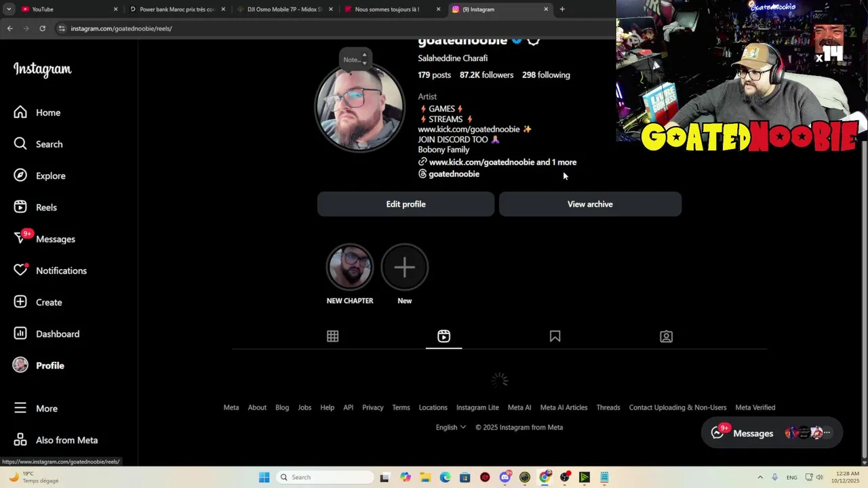Show hidden system tray icons chevron
This screenshot has width=868, height=488.
point(759,477)
